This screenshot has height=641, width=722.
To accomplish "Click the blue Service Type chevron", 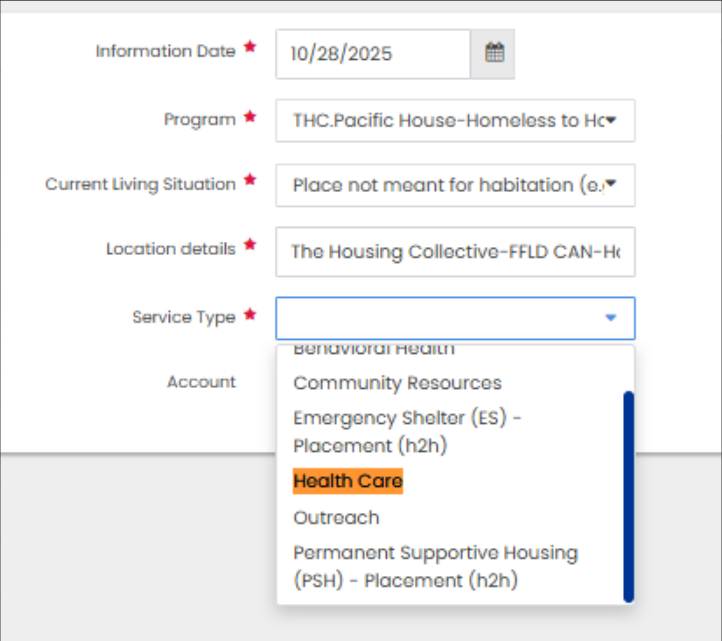I will [611, 318].
